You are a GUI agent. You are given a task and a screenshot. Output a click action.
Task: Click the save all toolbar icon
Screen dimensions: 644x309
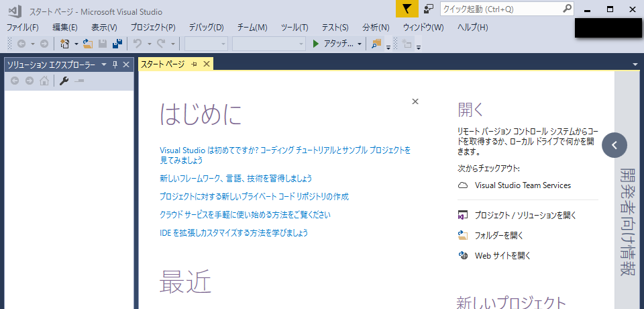point(117,44)
